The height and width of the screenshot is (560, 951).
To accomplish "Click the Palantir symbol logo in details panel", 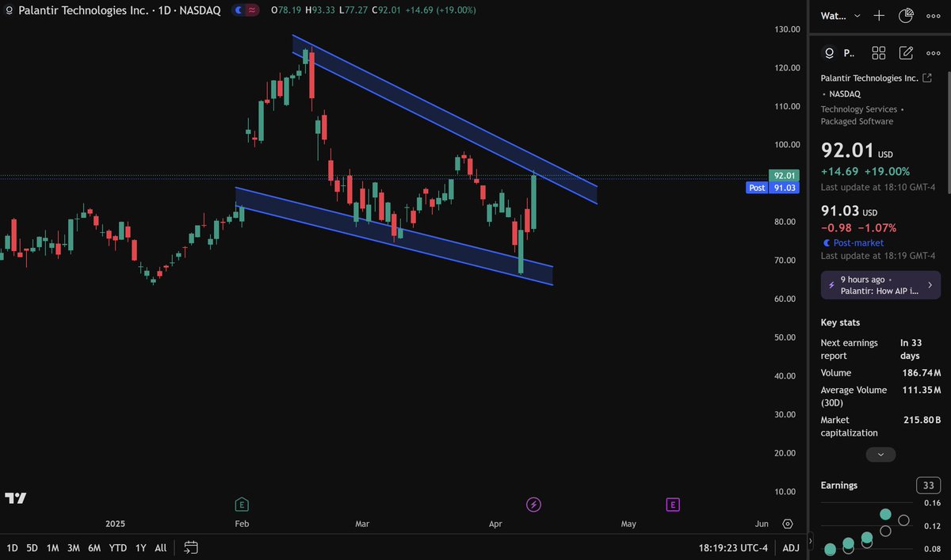I will (x=830, y=53).
